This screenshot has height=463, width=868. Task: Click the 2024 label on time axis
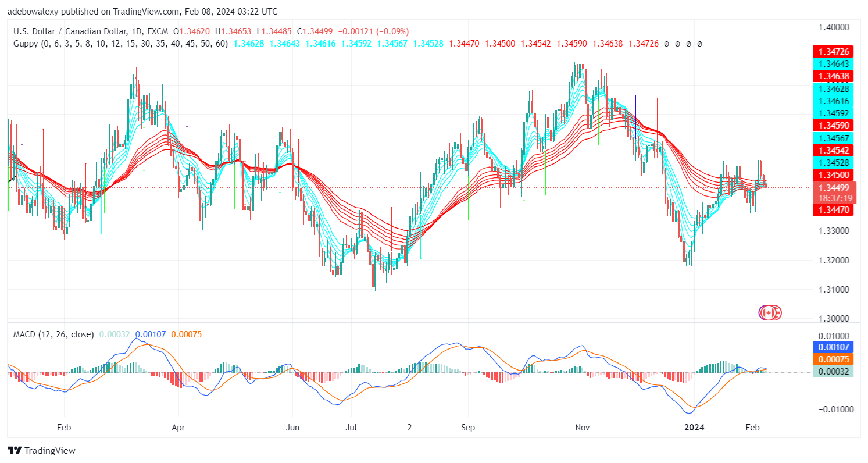pyautogui.click(x=694, y=427)
